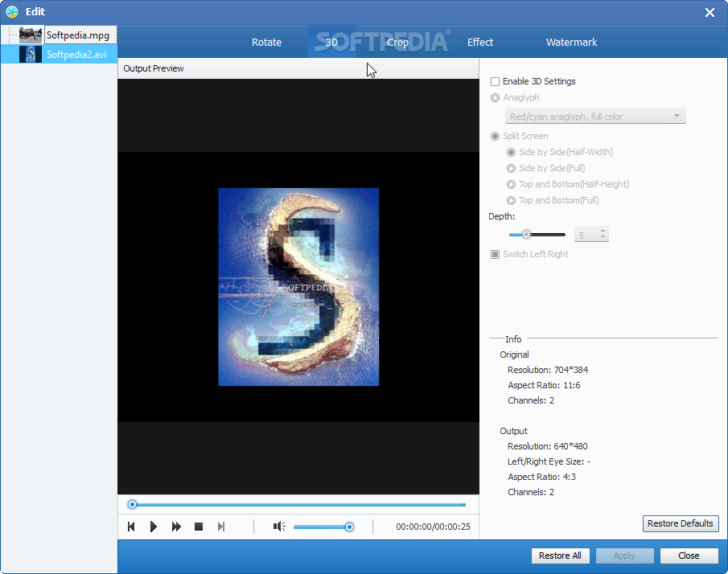Click the volume slider handle
The image size is (728, 574).
pos(350,527)
